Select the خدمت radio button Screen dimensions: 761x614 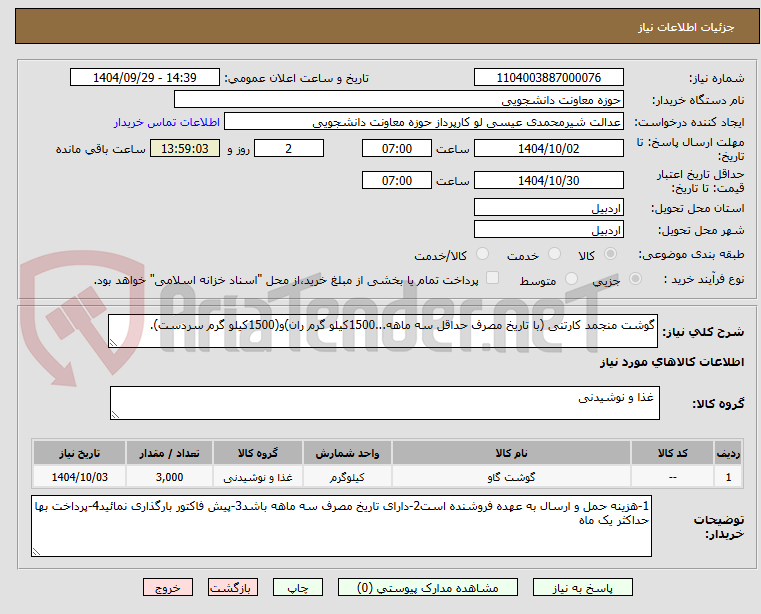point(554,253)
